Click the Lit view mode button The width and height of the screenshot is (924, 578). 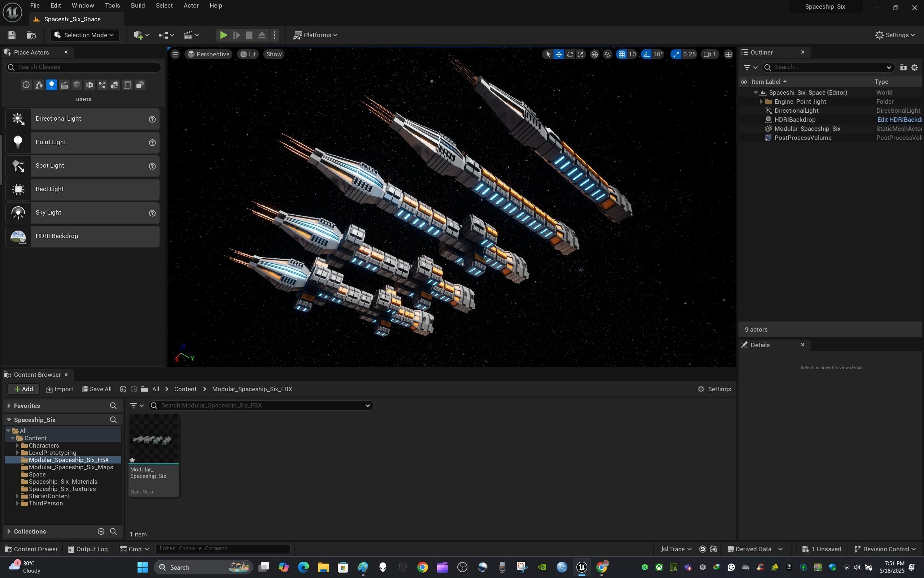(248, 54)
